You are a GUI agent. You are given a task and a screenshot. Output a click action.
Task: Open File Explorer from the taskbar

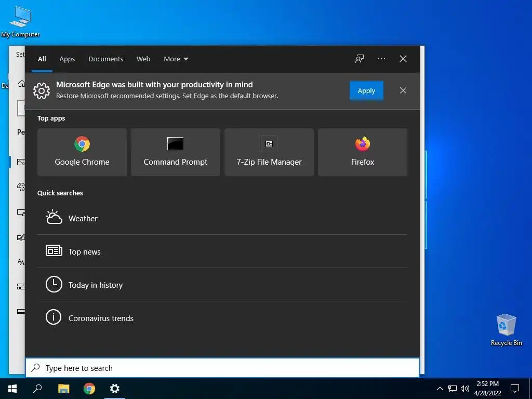(x=63, y=389)
